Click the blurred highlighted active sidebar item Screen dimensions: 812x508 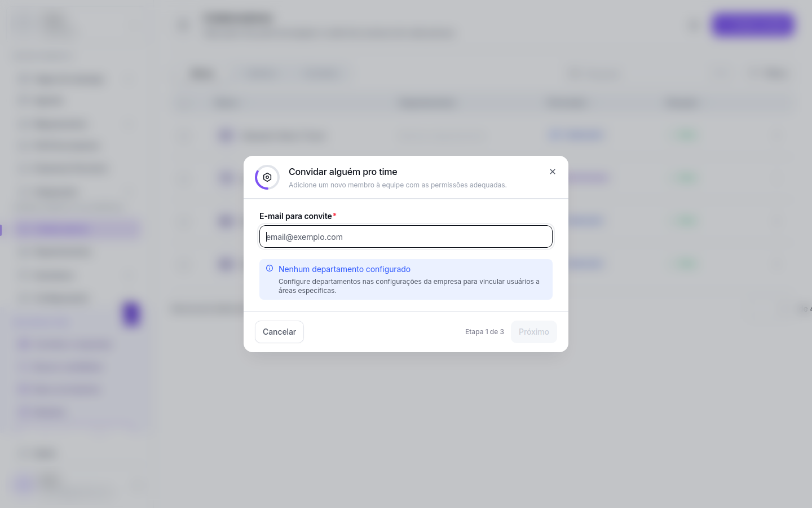click(x=78, y=229)
